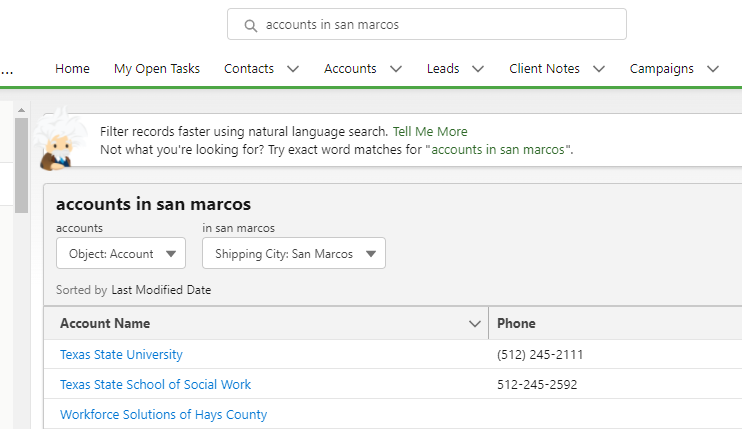
Task: Click the global search input field
Action: coord(440,25)
